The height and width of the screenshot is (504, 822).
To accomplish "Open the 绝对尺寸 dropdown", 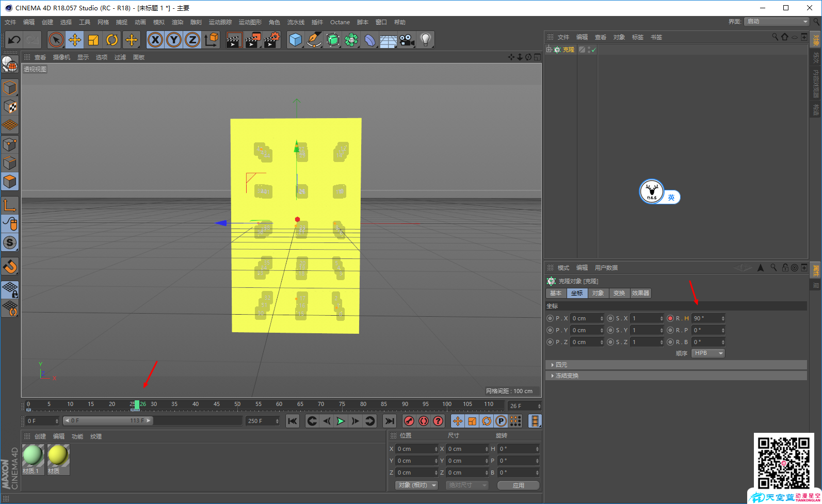I will tap(466, 485).
